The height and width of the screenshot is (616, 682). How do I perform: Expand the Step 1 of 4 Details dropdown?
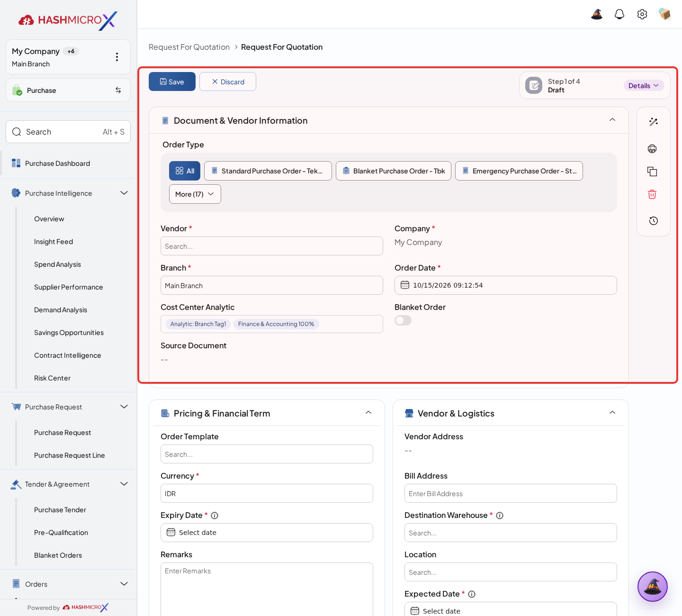(x=644, y=85)
